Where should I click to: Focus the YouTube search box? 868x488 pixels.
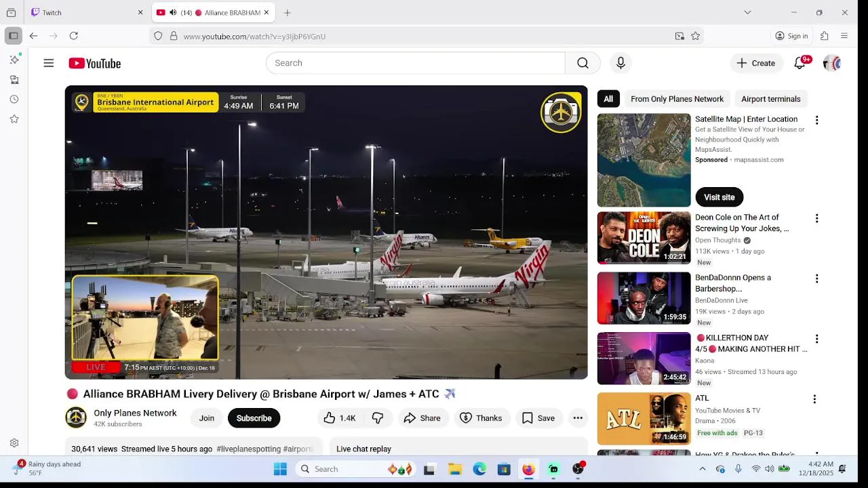click(416, 63)
